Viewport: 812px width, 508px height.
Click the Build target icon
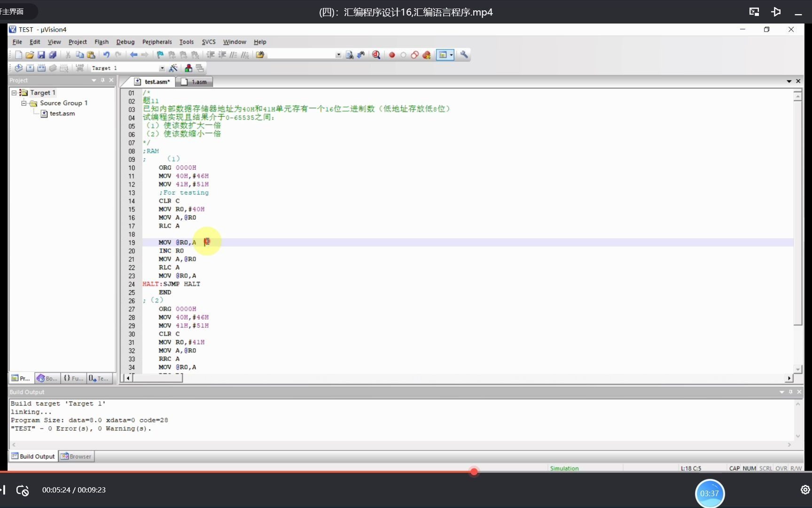30,68
